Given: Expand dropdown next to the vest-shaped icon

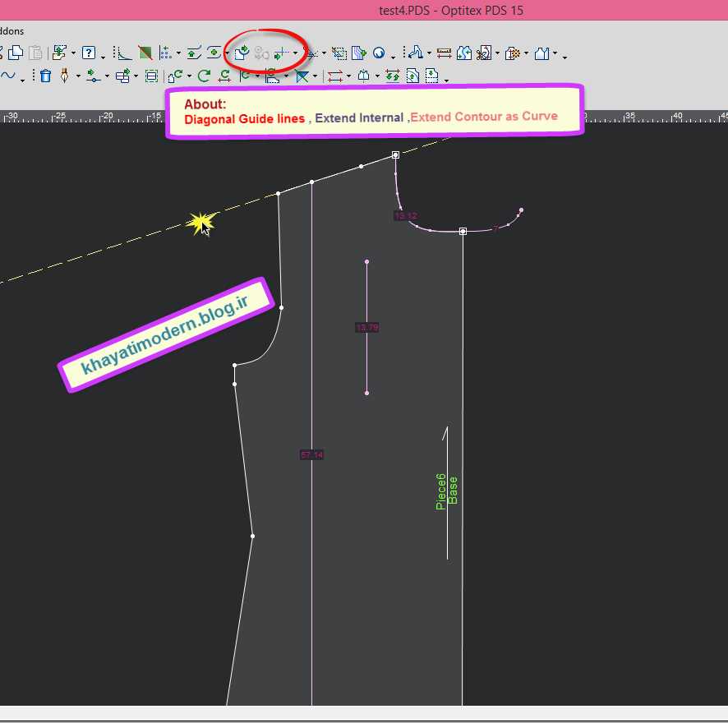Looking at the screenshot, I should click(555, 54).
